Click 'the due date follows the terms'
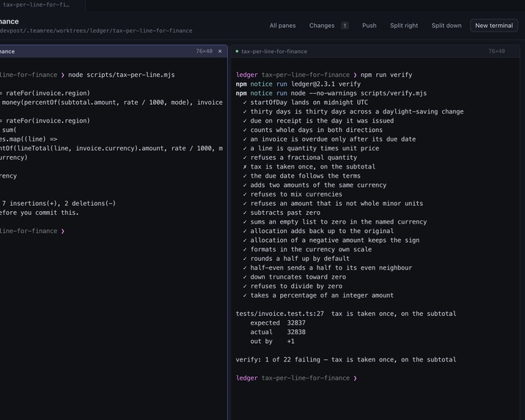Viewport: 525px width, 420px height. click(x=301, y=176)
